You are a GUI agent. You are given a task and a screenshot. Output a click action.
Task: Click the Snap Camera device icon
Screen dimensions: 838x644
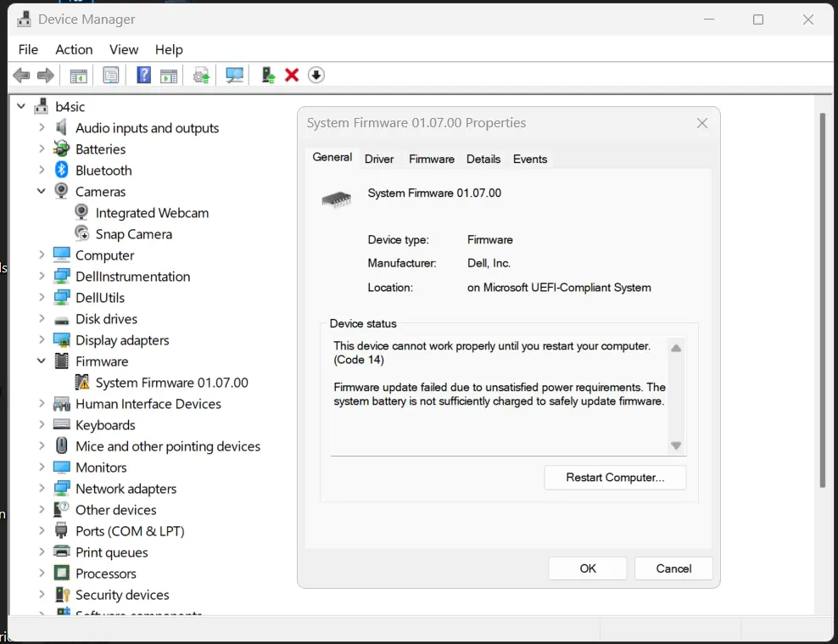point(81,233)
